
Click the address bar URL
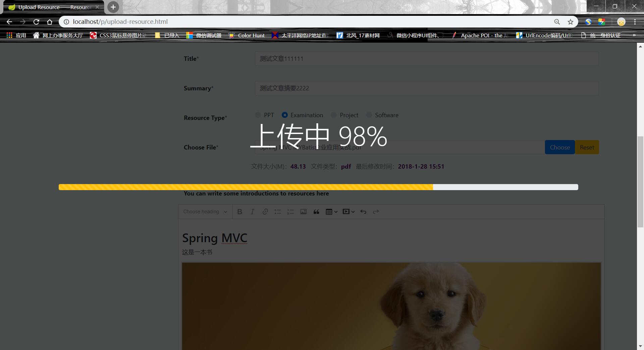(120, 22)
